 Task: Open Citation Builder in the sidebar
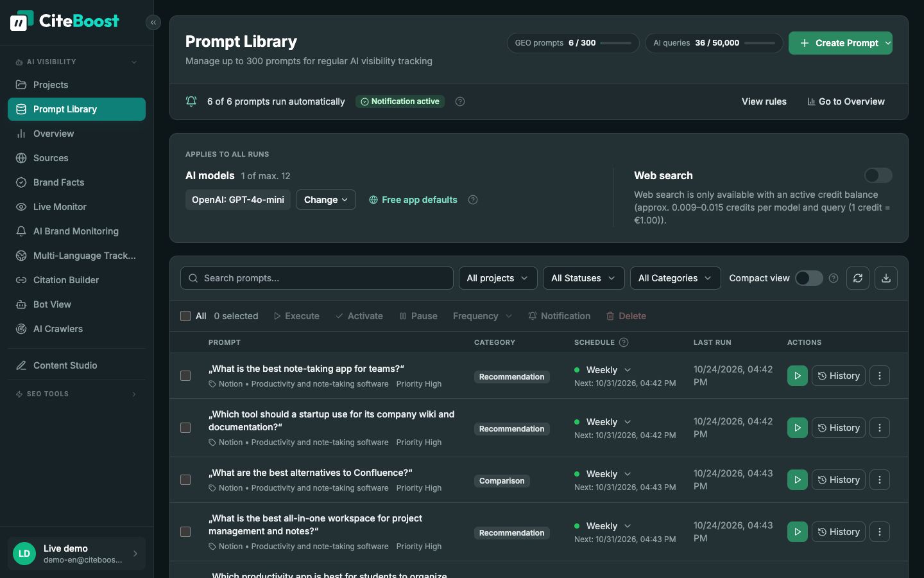click(76, 280)
